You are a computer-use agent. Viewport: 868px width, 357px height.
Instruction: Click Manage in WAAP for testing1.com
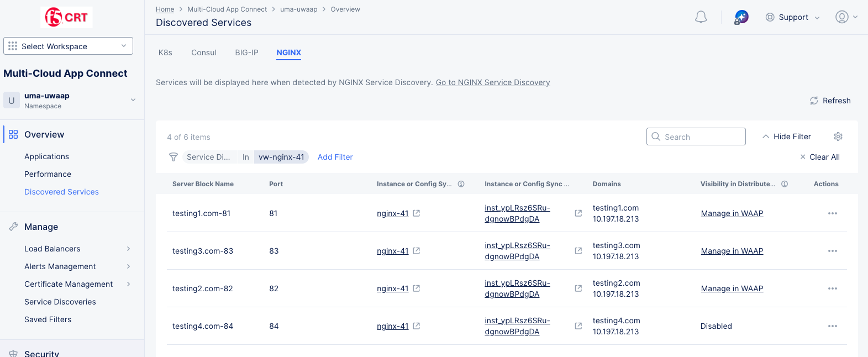[x=732, y=213]
